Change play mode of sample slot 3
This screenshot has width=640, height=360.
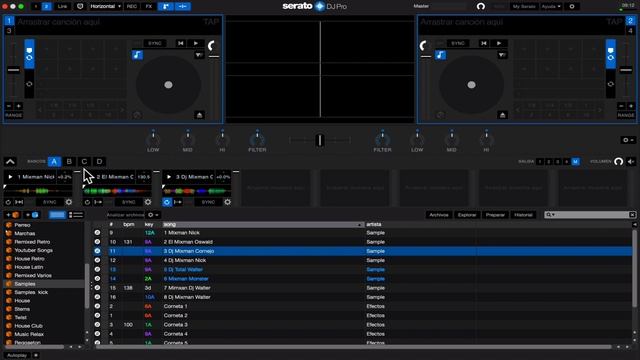pos(178,202)
